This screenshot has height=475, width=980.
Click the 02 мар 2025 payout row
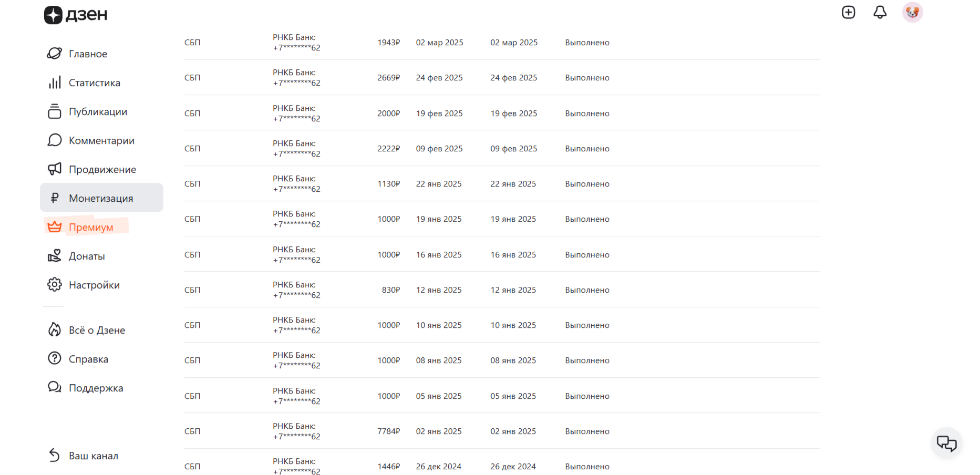tap(439, 43)
